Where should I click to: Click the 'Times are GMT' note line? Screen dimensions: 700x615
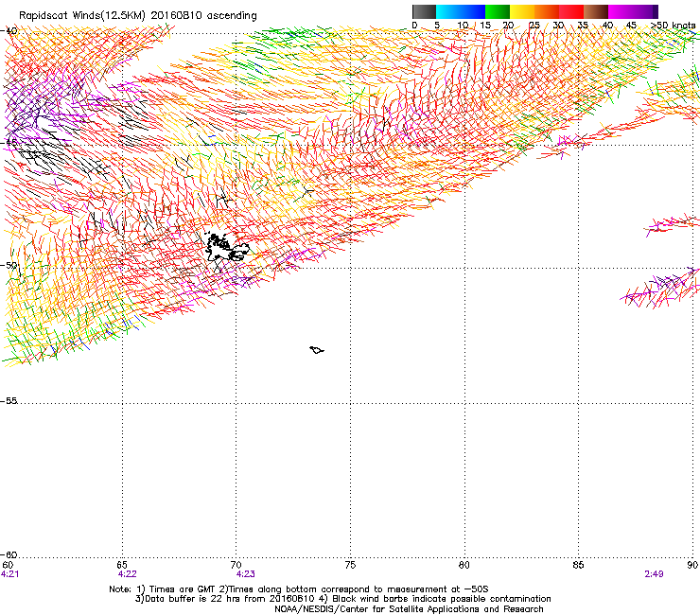(x=299, y=589)
